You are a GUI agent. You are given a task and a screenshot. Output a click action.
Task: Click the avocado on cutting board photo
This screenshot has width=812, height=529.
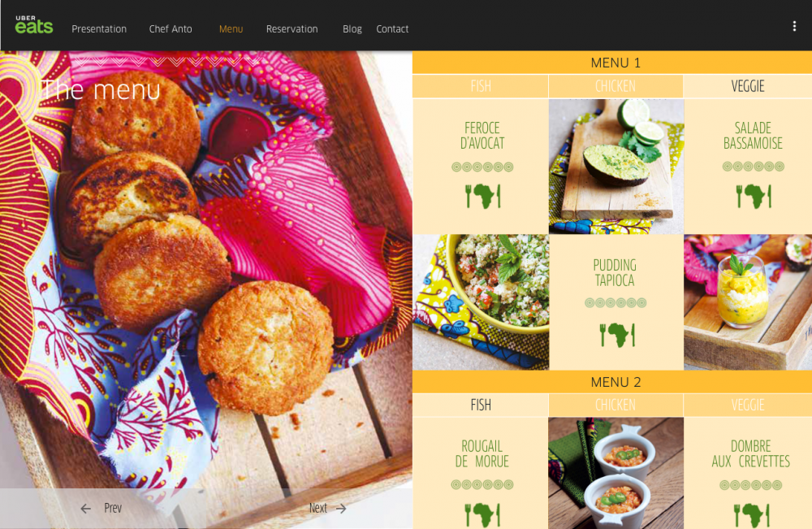pyautogui.click(x=616, y=167)
